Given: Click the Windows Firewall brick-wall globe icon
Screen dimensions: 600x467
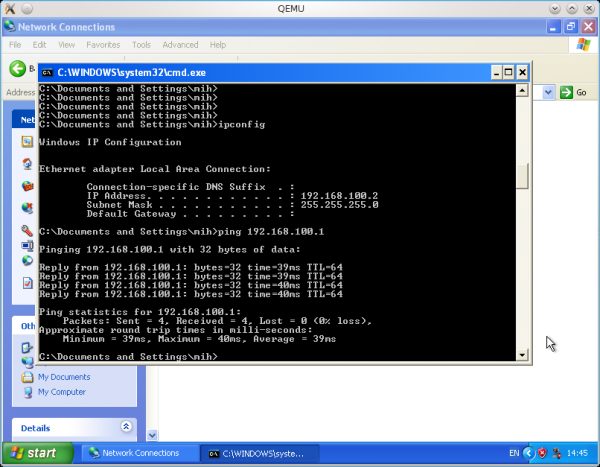Looking at the screenshot, I should (x=27, y=186).
